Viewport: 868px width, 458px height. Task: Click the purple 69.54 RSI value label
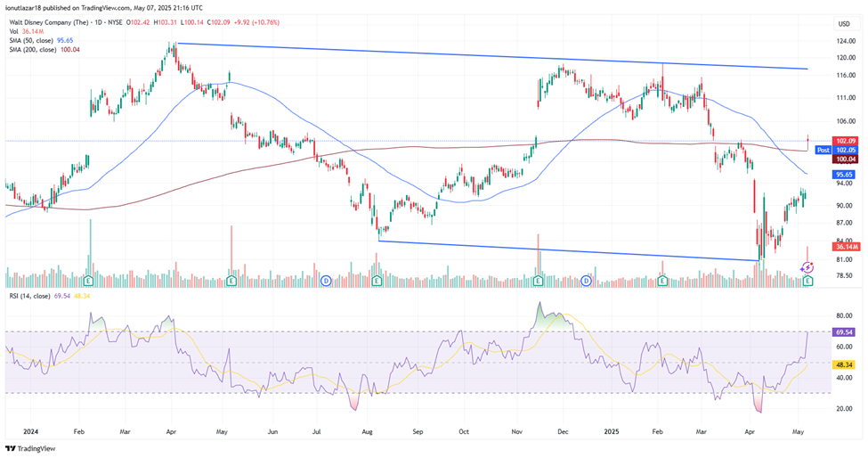[845, 331]
